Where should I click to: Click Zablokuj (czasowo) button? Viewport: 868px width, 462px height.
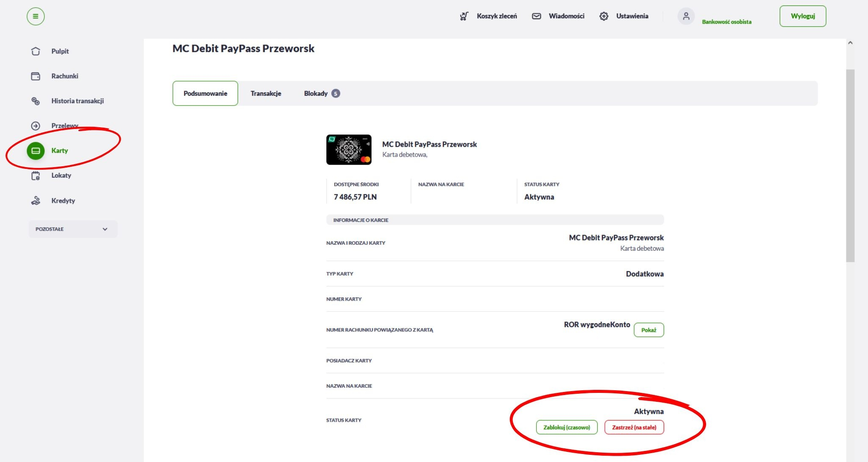click(x=567, y=427)
